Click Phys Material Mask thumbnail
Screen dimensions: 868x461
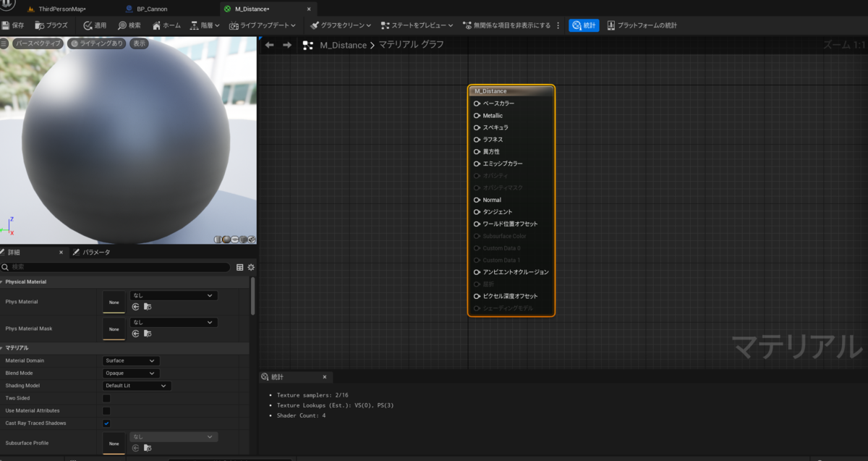114,329
